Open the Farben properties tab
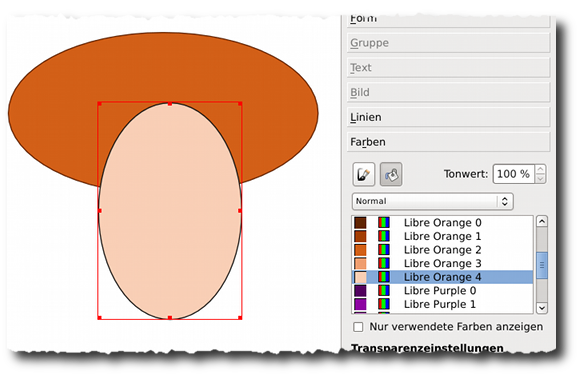Screen dimensions: 579x378 click(x=449, y=142)
